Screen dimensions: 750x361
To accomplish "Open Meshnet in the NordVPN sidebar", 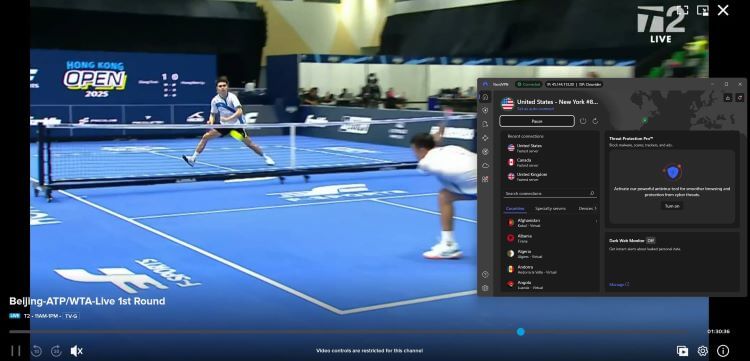I will [x=485, y=138].
